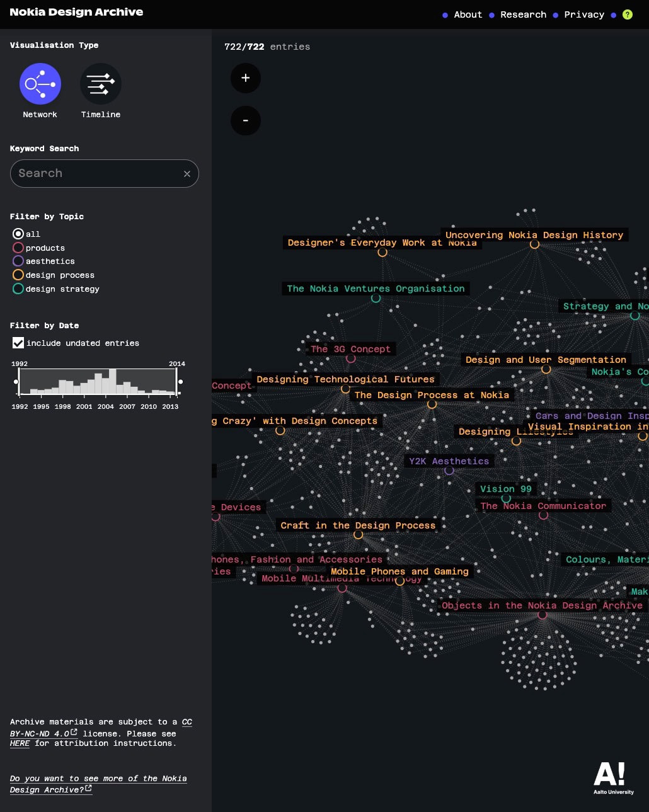Select 'Y2K Aesthetics' node
This screenshot has width=649, height=812.
tap(449, 471)
